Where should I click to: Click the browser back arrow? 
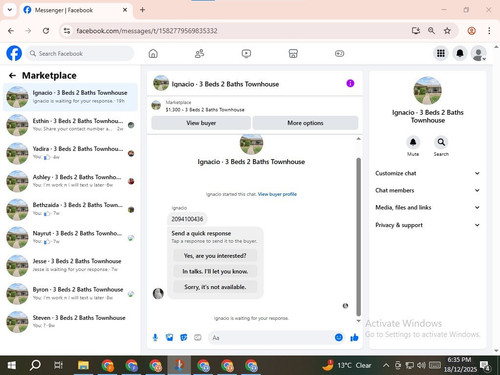click(x=11, y=31)
